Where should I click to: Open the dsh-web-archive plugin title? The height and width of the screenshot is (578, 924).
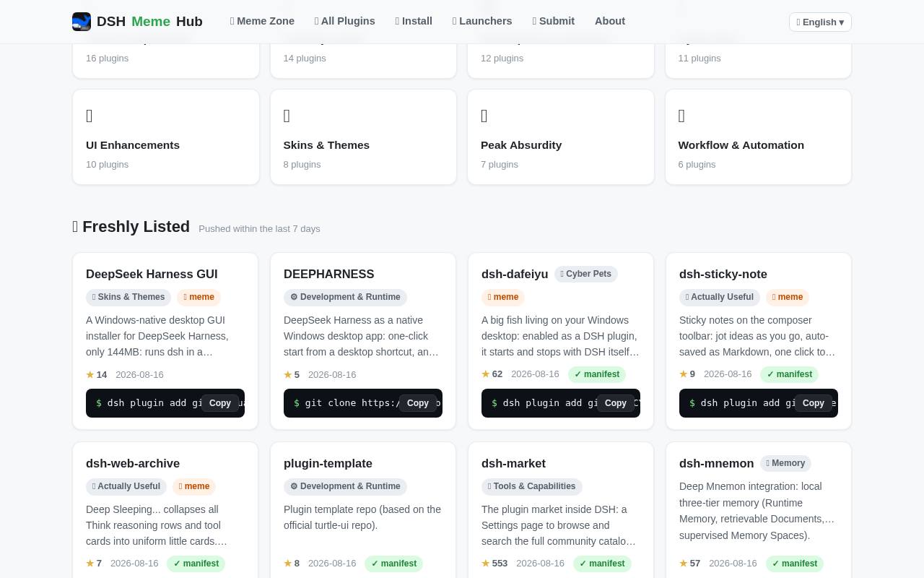point(133,464)
